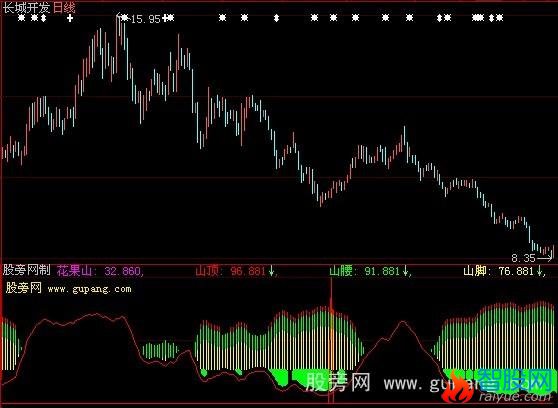Image resolution: width=558 pixels, height=408 pixels.
Task: Click the 8.35 low price label
Action: 523,258
